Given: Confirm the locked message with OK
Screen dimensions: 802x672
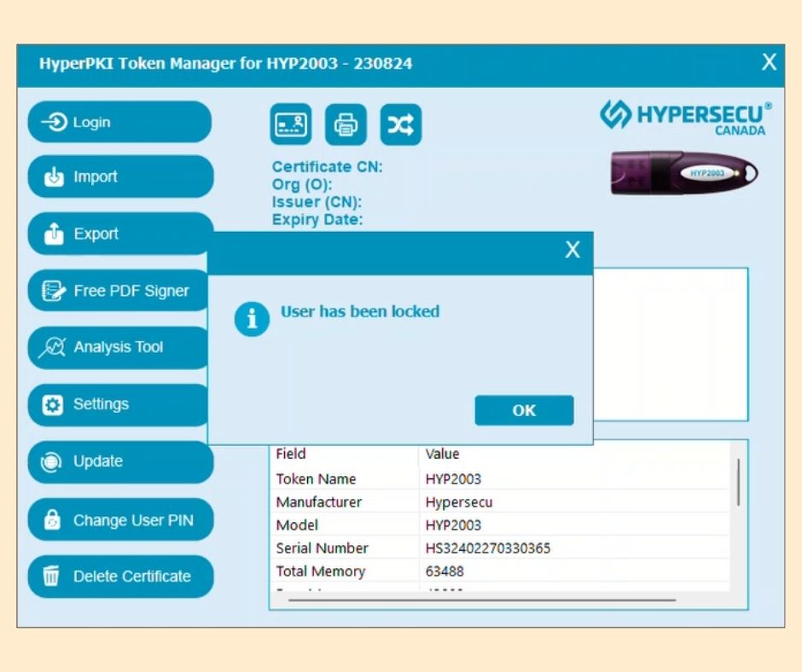Looking at the screenshot, I should coord(524,410).
